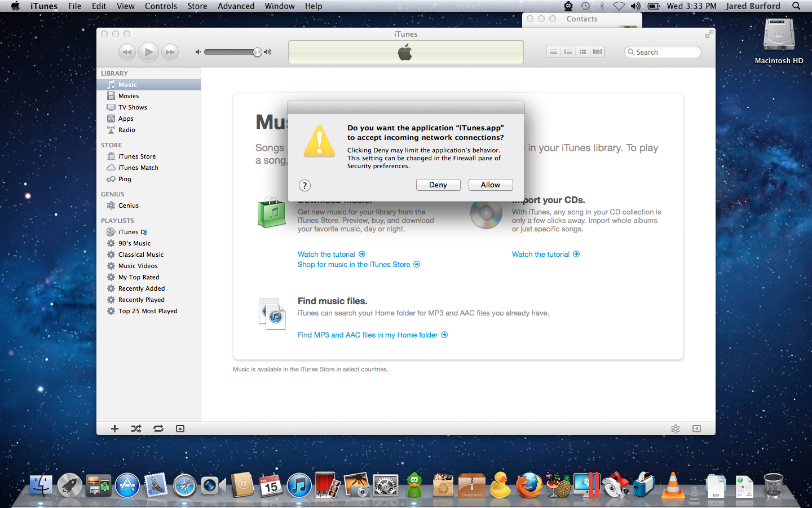Select Top 25 Most Played playlist
The image size is (812, 508).
click(148, 311)
